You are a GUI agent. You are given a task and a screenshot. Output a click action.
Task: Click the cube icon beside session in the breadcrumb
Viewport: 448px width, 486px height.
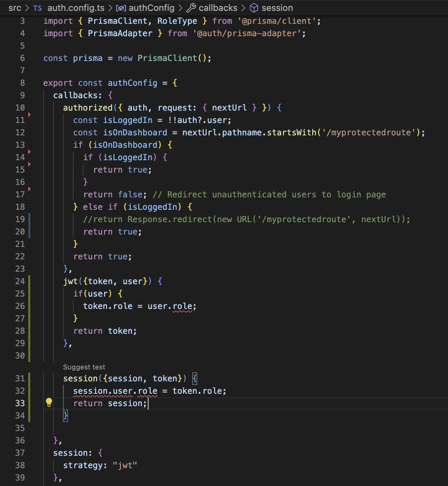[254, 8]
